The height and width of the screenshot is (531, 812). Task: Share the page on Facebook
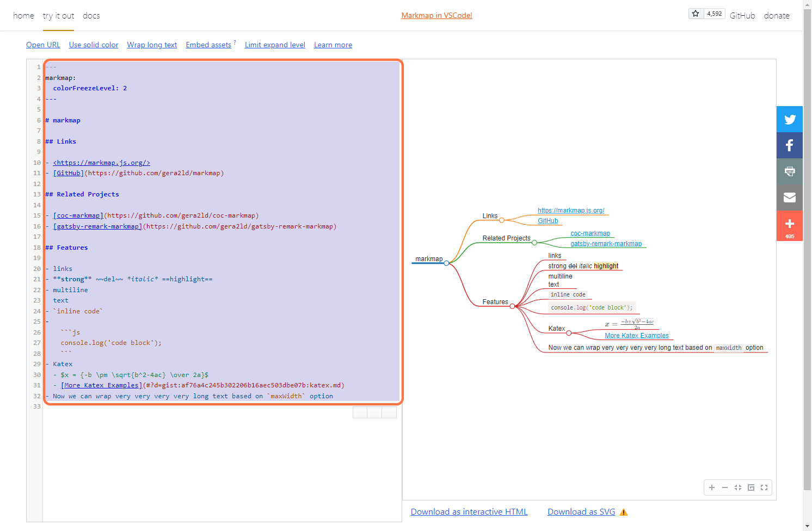point(790,145)
